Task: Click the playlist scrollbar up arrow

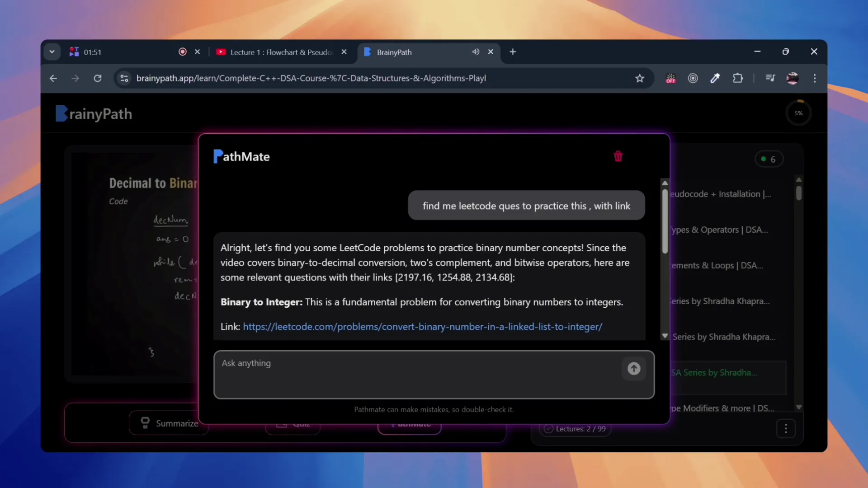Action: 799,179
